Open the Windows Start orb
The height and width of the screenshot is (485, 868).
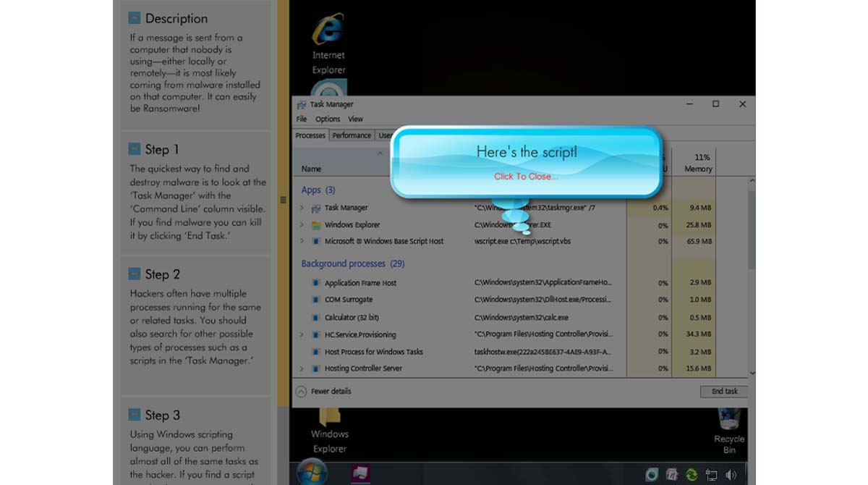[x=312, y=473]
